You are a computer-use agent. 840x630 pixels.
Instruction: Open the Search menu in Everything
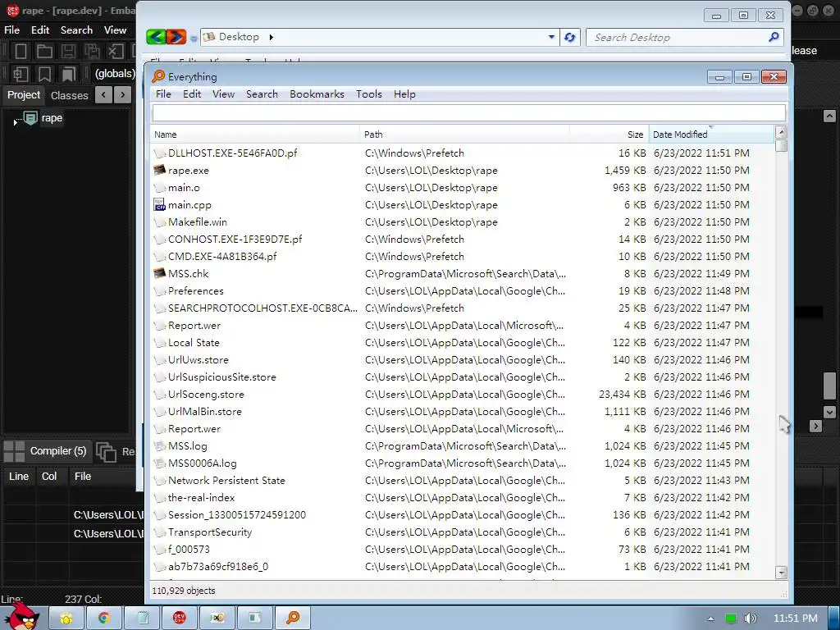262,94
